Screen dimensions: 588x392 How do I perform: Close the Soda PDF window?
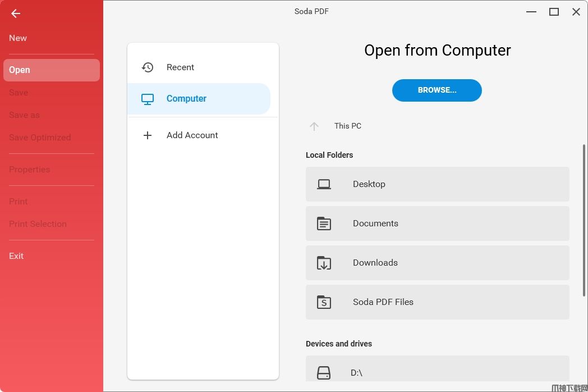tap(576, 12)
